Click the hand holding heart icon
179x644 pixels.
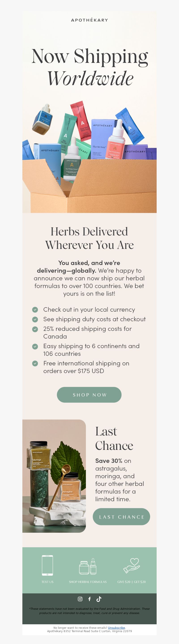tap(132, 566)
